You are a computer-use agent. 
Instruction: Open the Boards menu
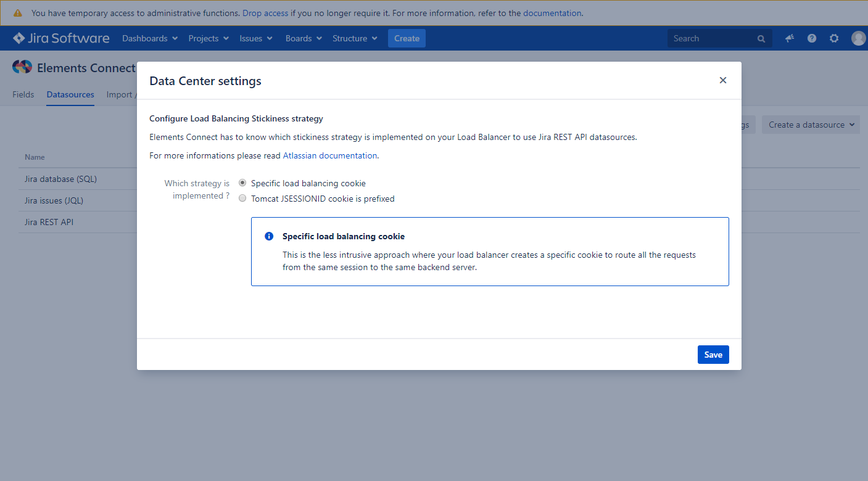pyautogui.click(x=304, y=38)
